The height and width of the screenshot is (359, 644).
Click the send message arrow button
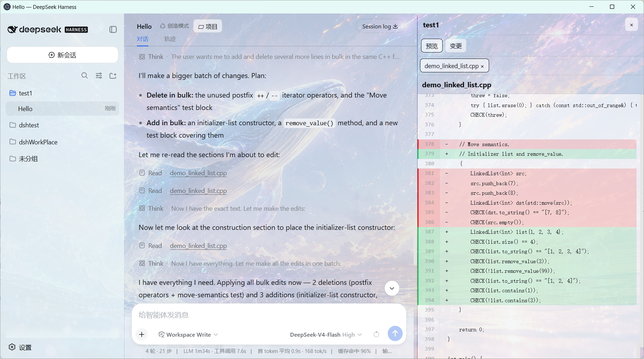[x=395, y=333]
